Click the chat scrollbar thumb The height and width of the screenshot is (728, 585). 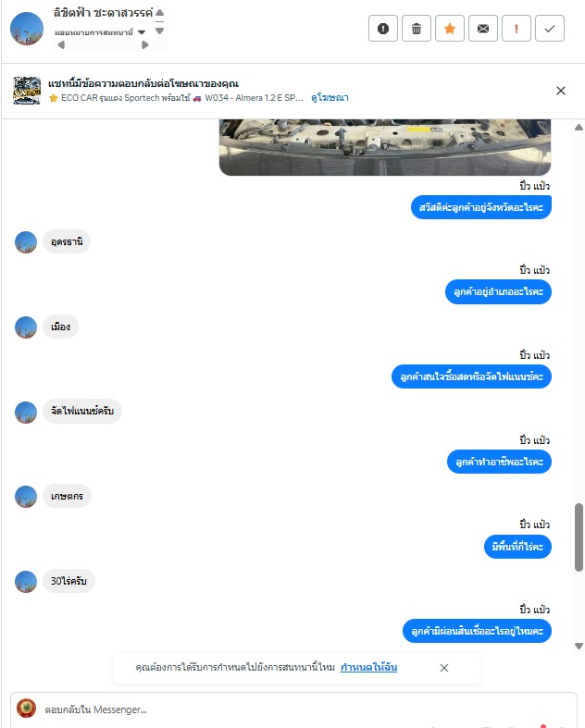tap(579, 537)
